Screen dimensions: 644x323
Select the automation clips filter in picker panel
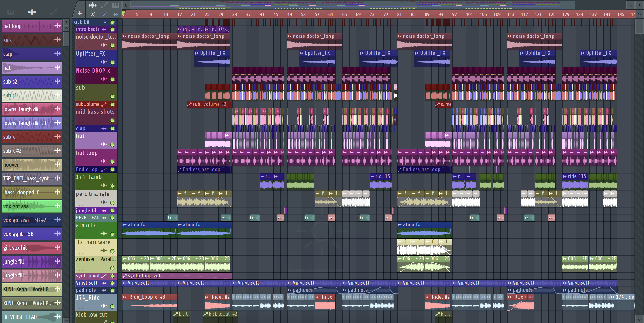53,12
